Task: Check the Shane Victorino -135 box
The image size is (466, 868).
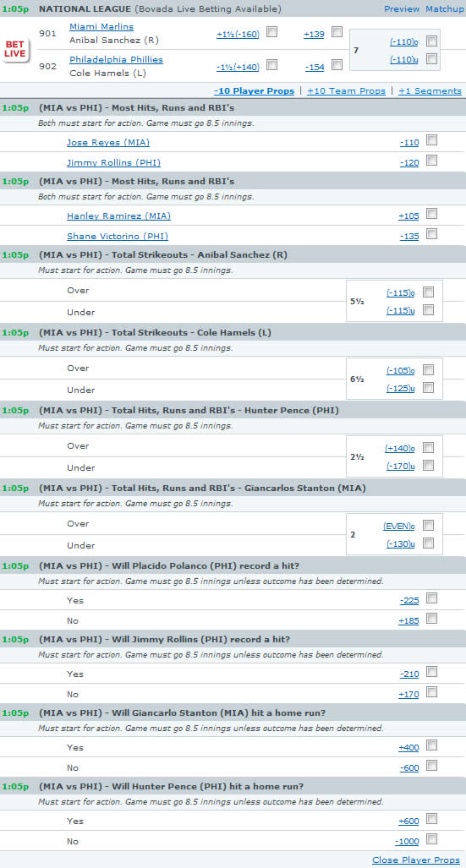Action: tap(431, 233)
